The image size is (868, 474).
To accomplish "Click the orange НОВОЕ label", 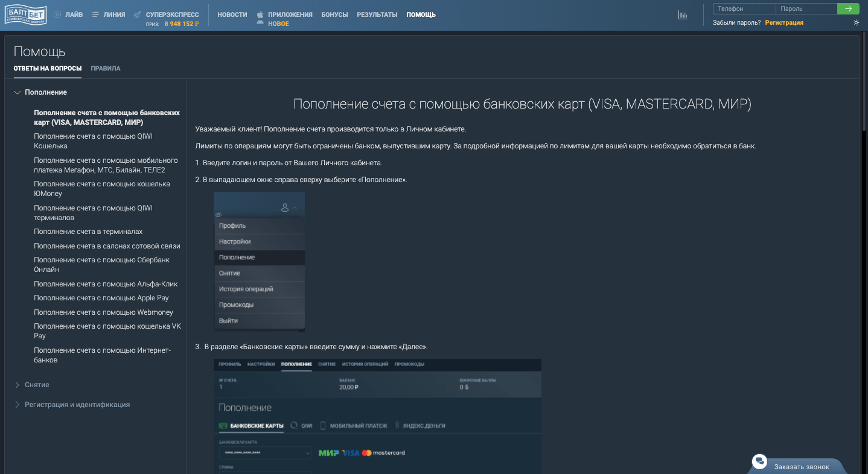I will (x=278, y=24).
